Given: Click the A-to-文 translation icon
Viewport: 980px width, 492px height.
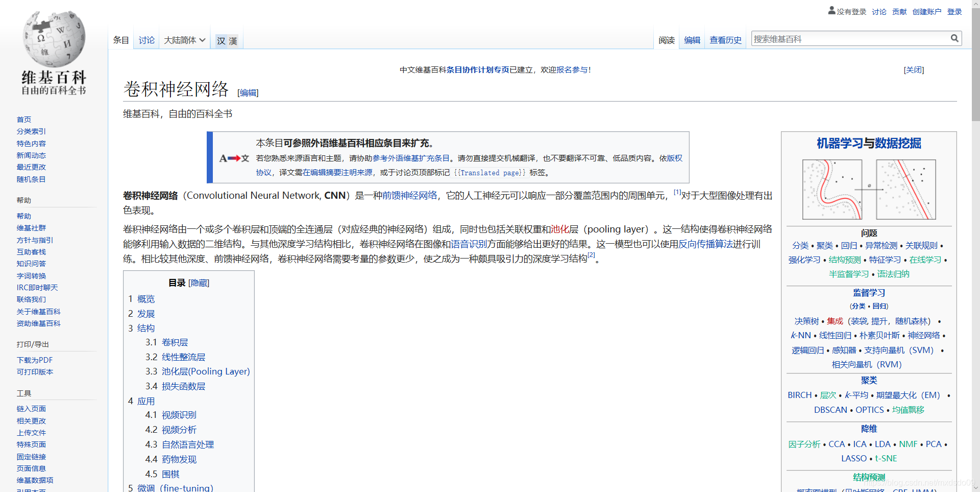Looking at the screenshot, I should pos(234,158).
